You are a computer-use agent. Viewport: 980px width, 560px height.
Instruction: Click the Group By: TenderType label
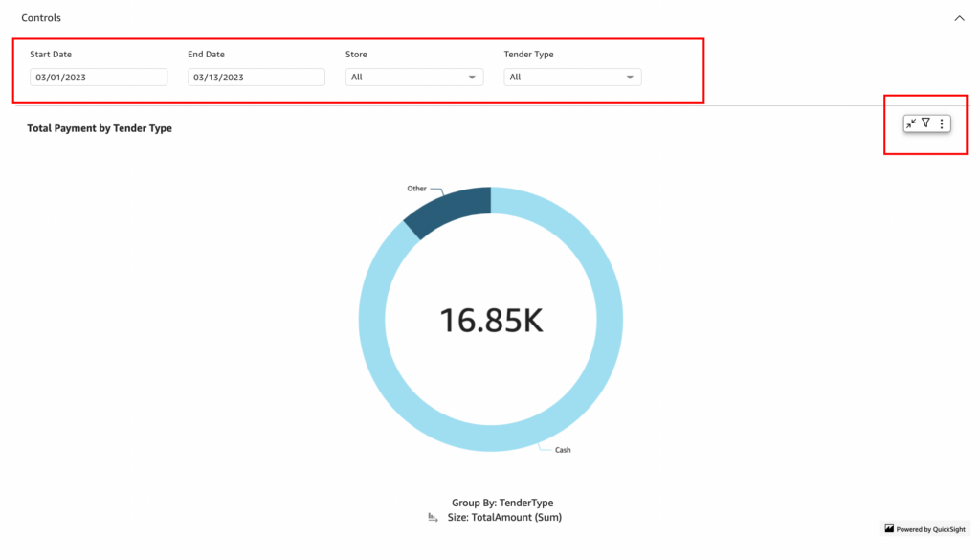click(x=502, y=503)
